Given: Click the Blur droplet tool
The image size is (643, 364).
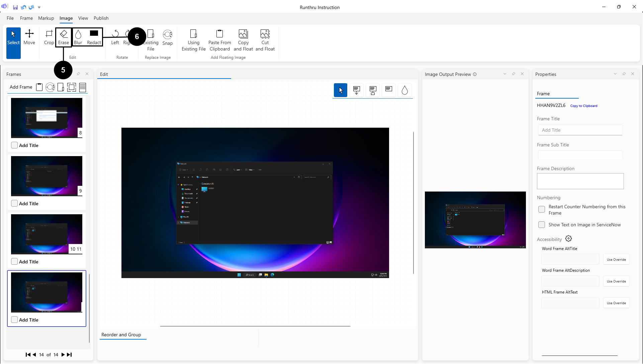Looking at the screenshot, I should pos(78,37).
